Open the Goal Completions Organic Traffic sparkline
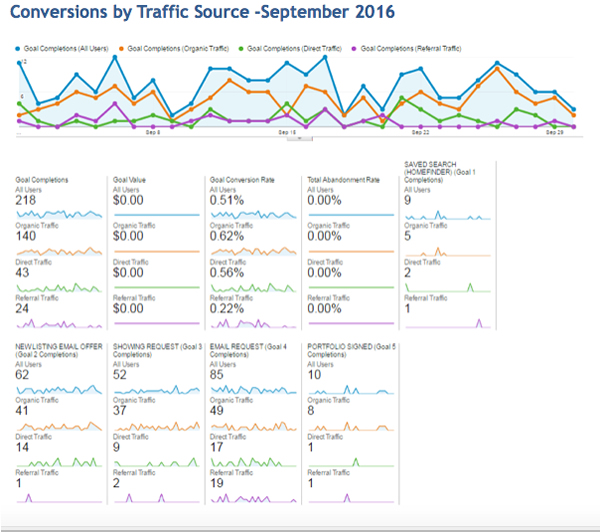600x532 pixels. click(59, 251)
